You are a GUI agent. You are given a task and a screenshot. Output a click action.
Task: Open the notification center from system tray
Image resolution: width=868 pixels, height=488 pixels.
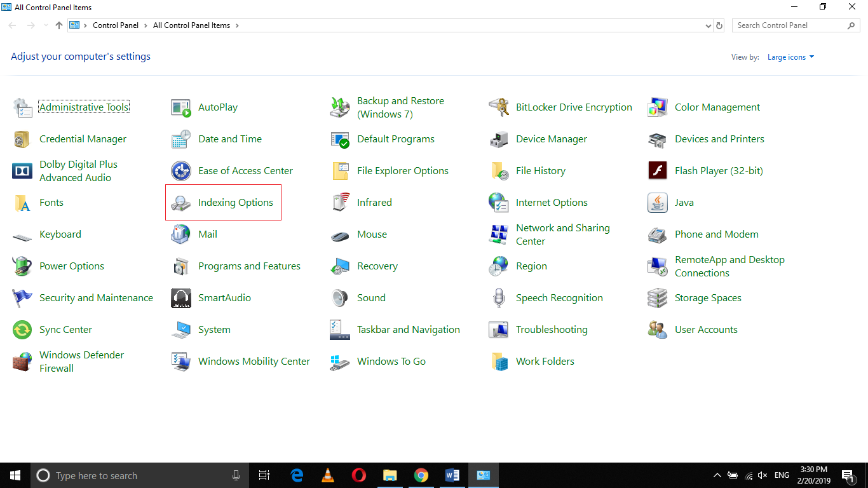[848, 475]
